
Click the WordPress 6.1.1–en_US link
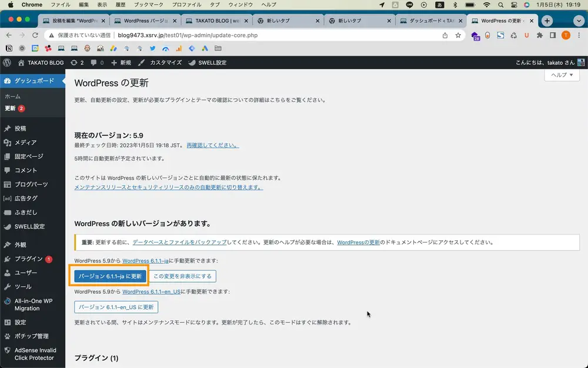pyautogui.click(x=151, y=291)
